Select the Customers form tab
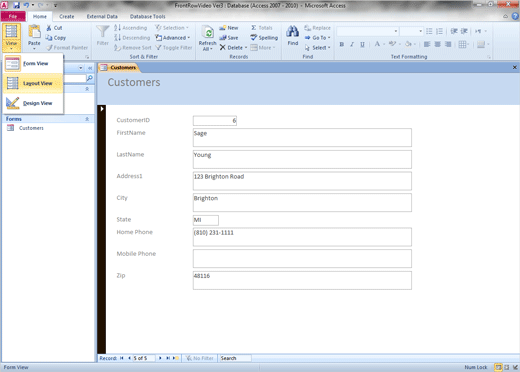Screen dimensions: 520x372 [119, 67]
